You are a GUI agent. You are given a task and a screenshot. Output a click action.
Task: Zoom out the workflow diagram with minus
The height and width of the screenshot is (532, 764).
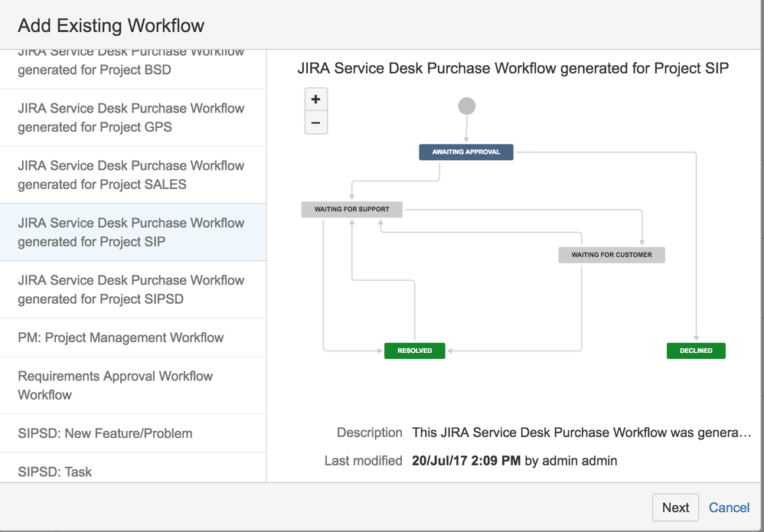pos(315,122)
